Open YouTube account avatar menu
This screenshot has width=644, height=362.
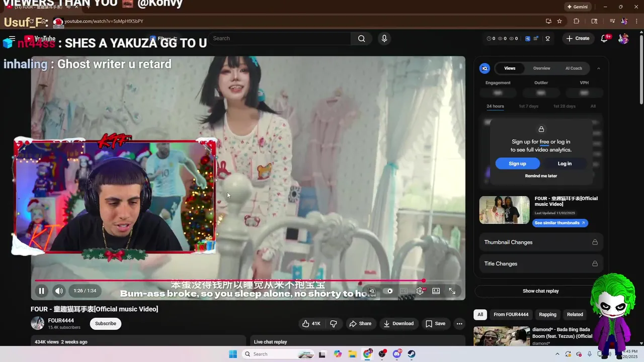pyautogui.click(x=623, y=39)
